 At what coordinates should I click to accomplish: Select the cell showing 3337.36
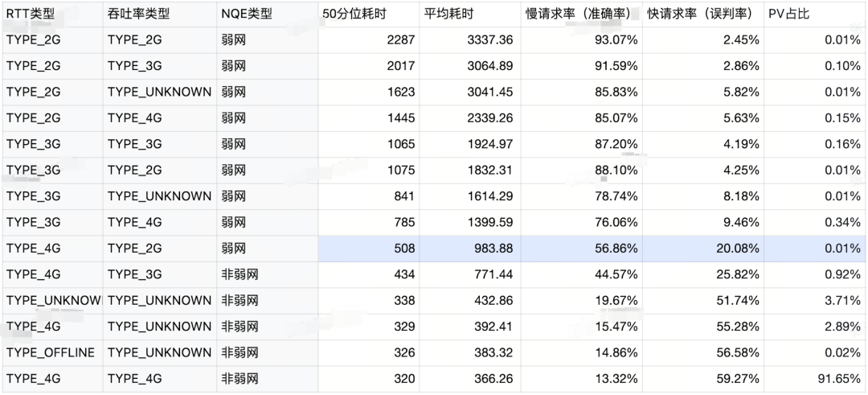point(470,40)
